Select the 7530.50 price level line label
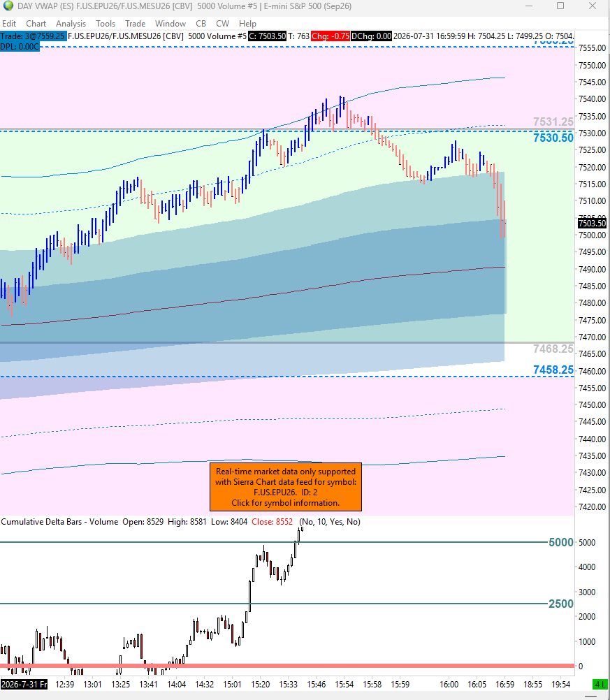This screenshot has width=610, height=700. tap(553, 138)
